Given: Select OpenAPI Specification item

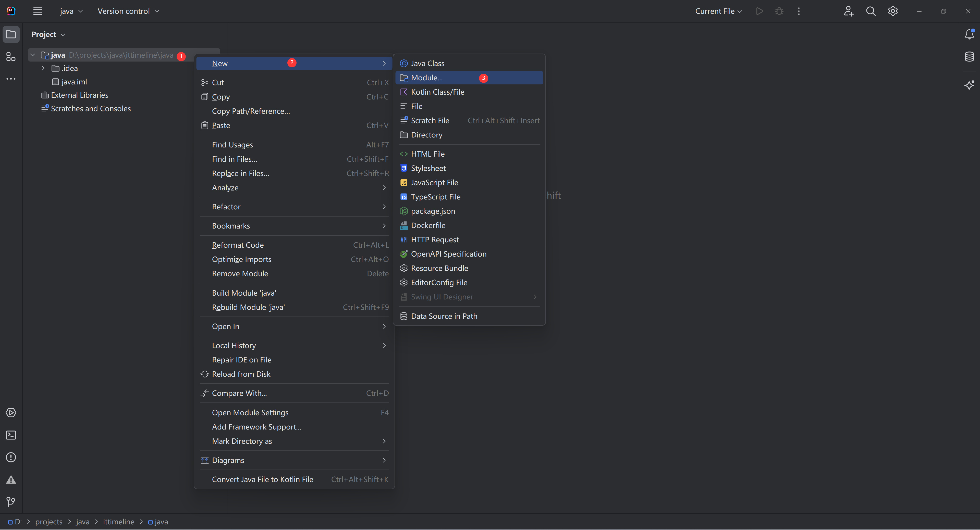Looking at the screenshot, I should pos(469,254).
